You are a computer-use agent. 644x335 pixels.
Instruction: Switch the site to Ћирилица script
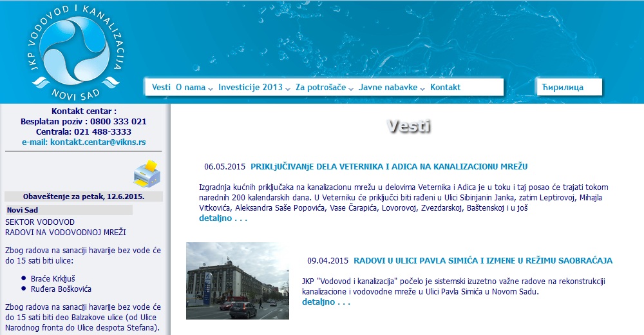coord(562,88)
